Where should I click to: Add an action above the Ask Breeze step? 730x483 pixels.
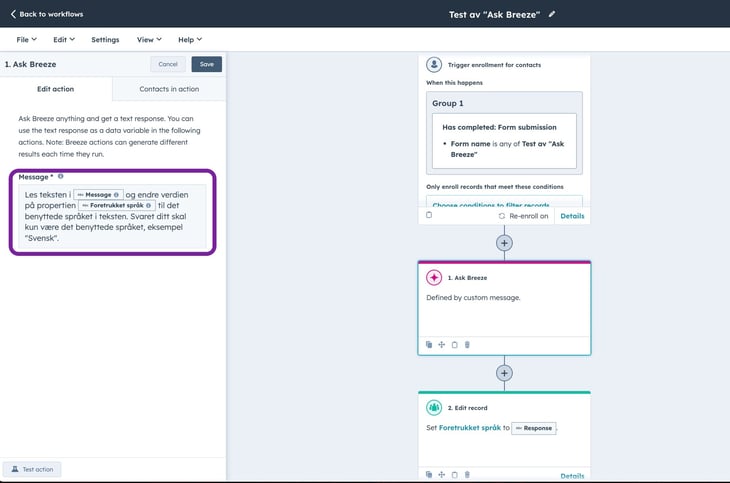pyautogui.click(x=504, y=243)
